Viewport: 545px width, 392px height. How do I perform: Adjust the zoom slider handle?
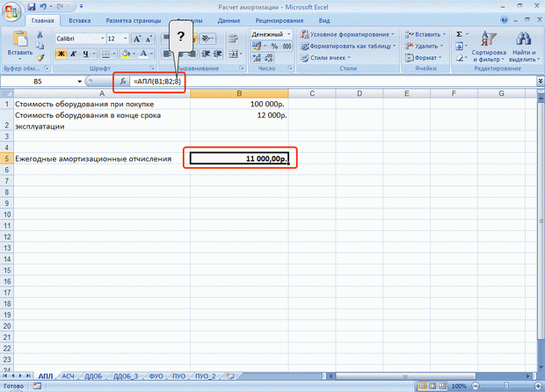506,386
